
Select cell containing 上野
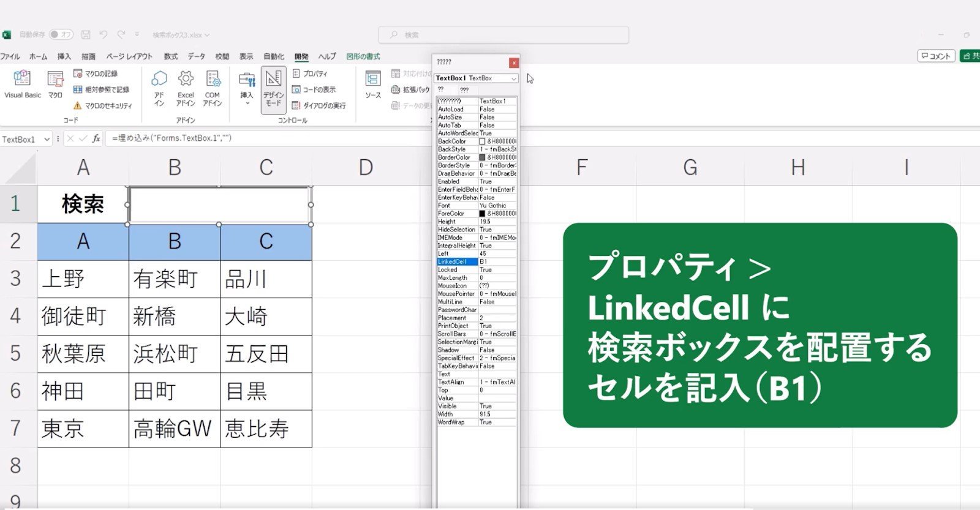click(x=83, y=279)
